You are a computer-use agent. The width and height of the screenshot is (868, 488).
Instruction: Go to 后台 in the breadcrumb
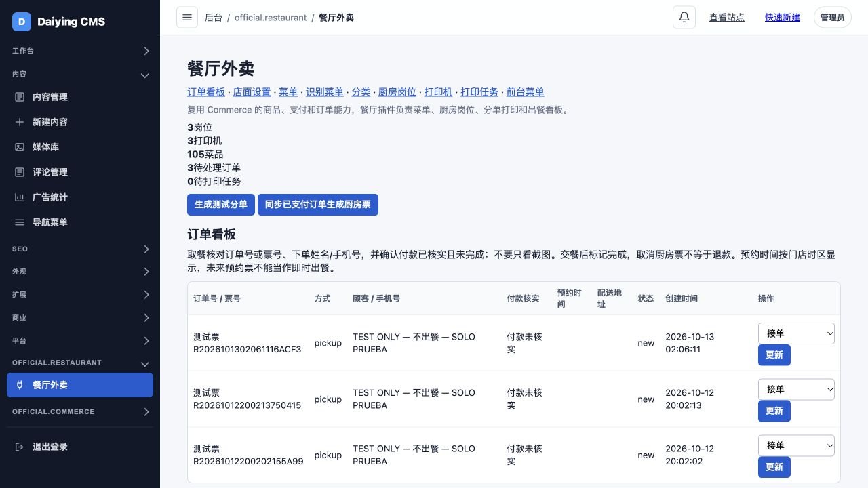214,18
